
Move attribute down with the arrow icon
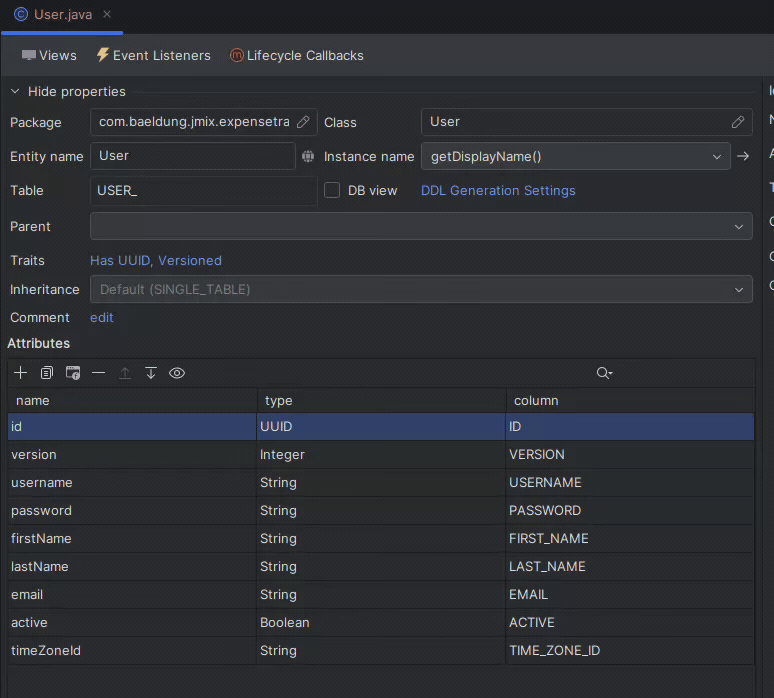click(x=151, y=373)
